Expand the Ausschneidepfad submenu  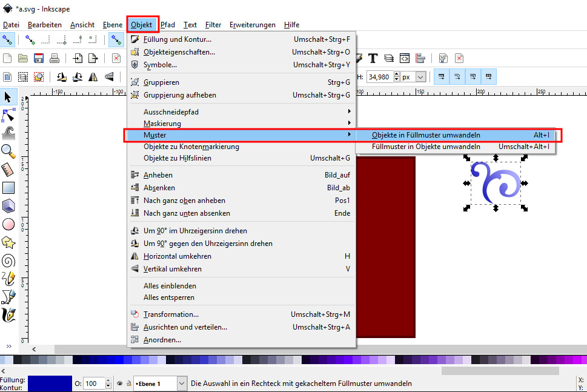click(x=242, y=112)
